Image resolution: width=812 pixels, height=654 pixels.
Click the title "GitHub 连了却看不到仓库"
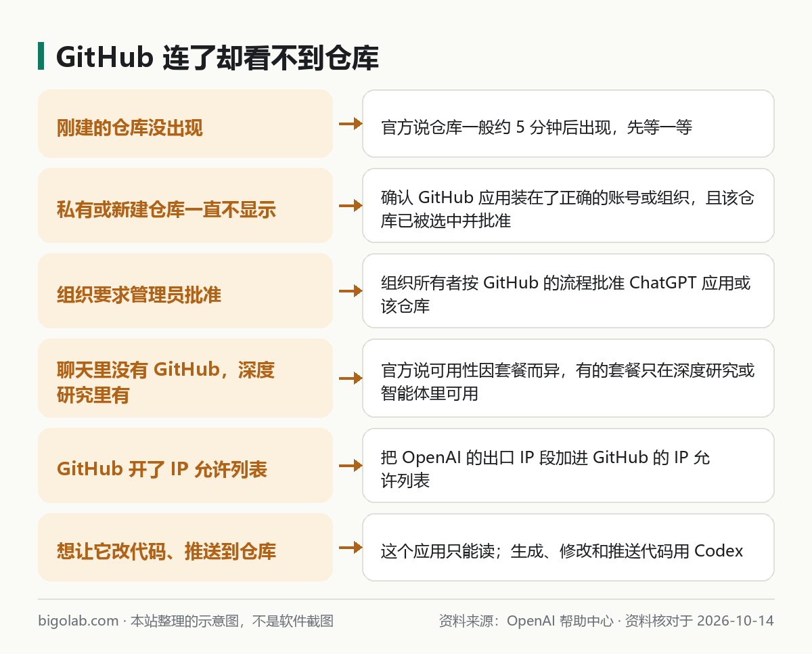click(x=217, y=58)
